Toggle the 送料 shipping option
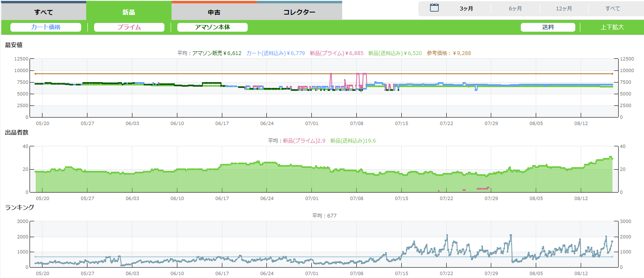 tap(548, 27)
